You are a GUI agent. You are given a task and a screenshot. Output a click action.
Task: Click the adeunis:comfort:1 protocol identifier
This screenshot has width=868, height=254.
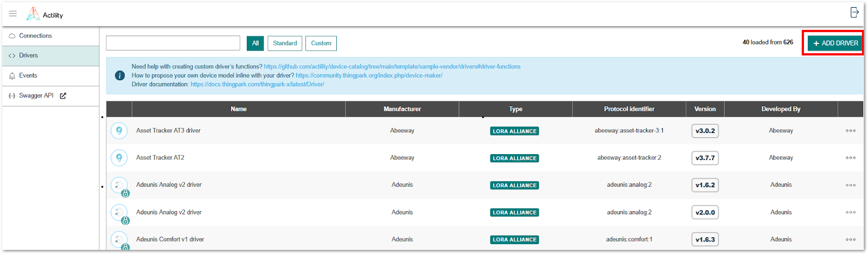pyautogui.click(x=629, y=239)
